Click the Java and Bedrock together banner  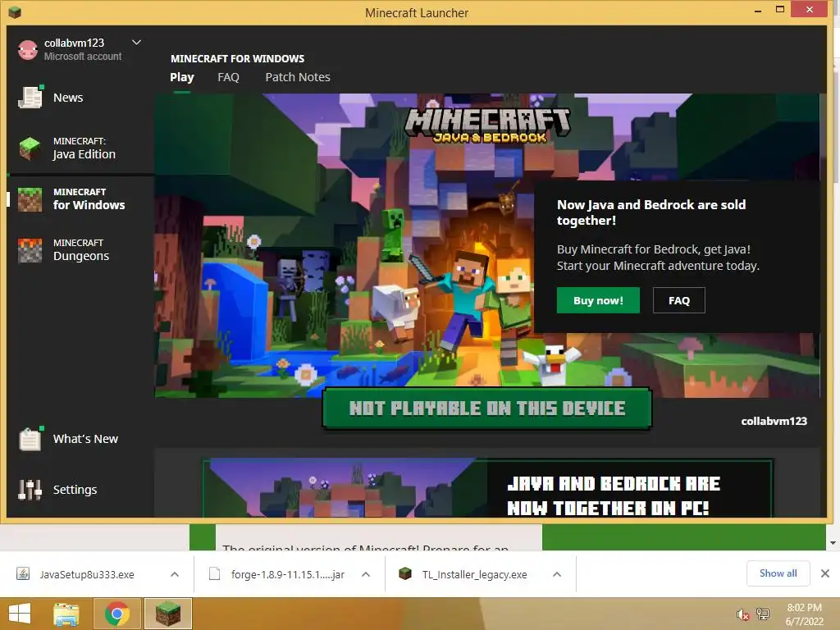[x=487, y=487]
